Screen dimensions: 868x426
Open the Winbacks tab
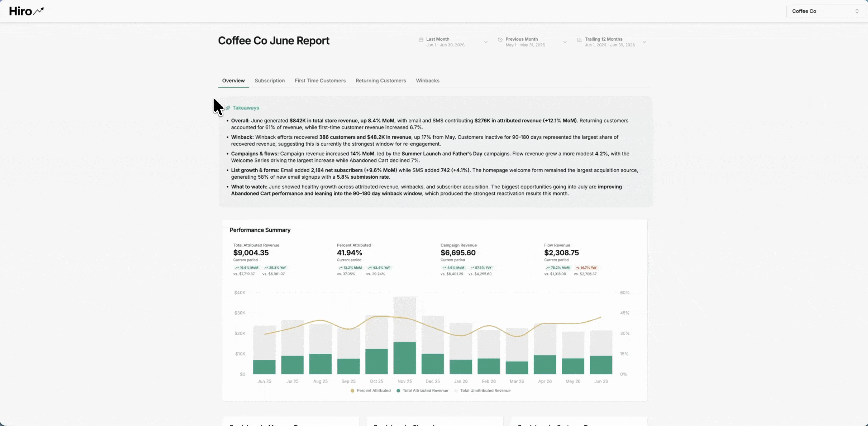tap(428, 80)
